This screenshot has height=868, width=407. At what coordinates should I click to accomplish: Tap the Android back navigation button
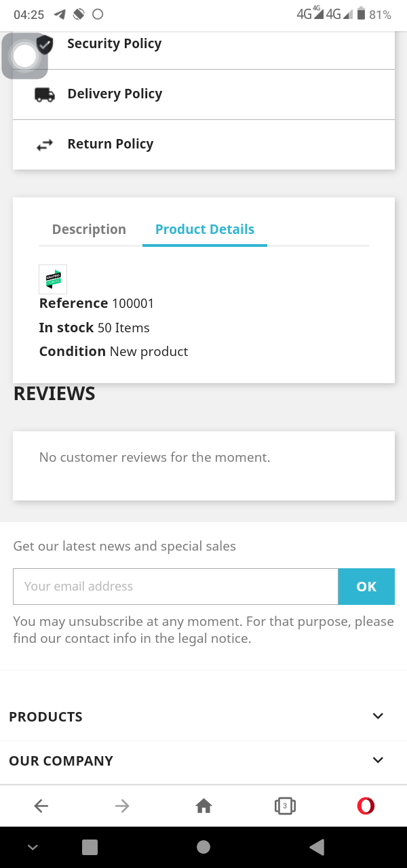(x=316, y=846)
